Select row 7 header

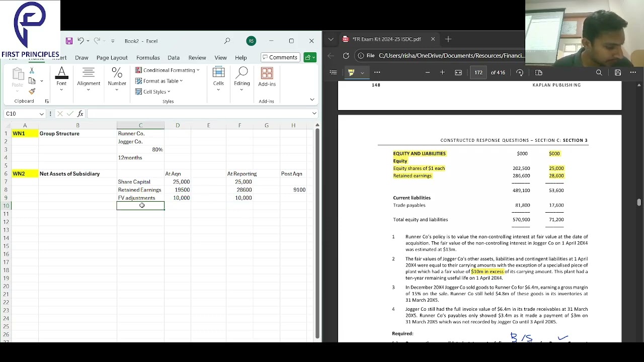6,182
